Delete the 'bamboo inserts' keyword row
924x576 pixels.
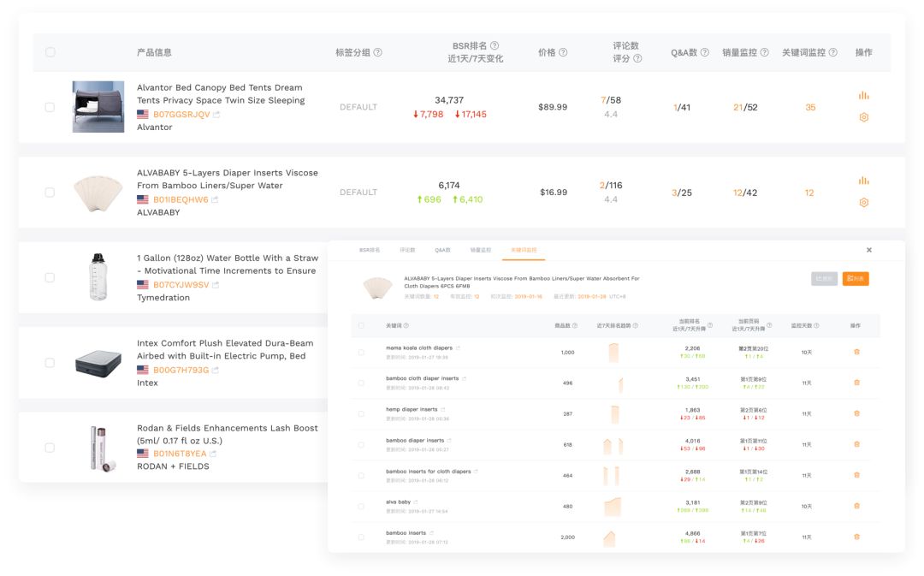pos(856,537)
